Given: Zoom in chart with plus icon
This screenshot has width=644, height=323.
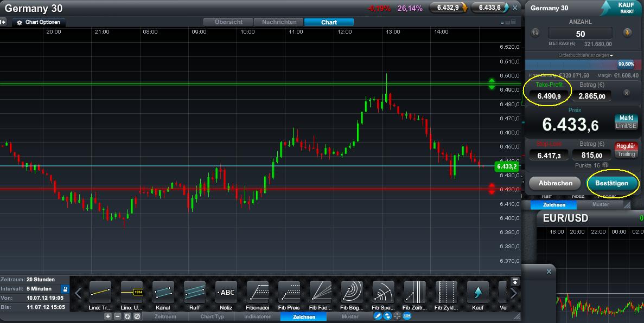Looking at the screenshot, I should 107,316.
